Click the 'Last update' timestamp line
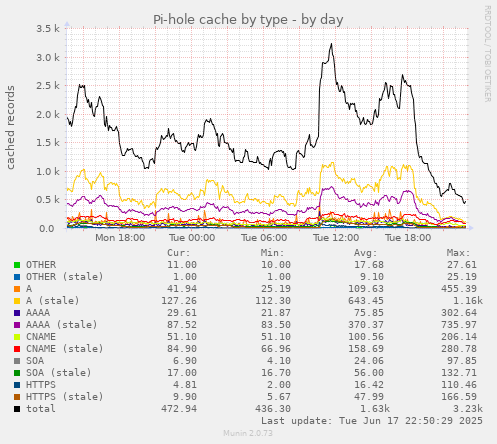The width and height of the screenshot is (497, 444). 372,421
